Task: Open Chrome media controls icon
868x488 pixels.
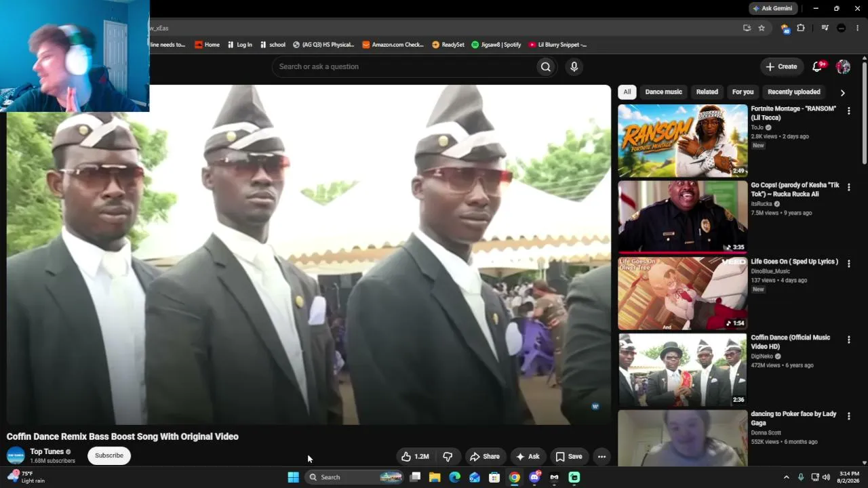Action: coord(825,28)
